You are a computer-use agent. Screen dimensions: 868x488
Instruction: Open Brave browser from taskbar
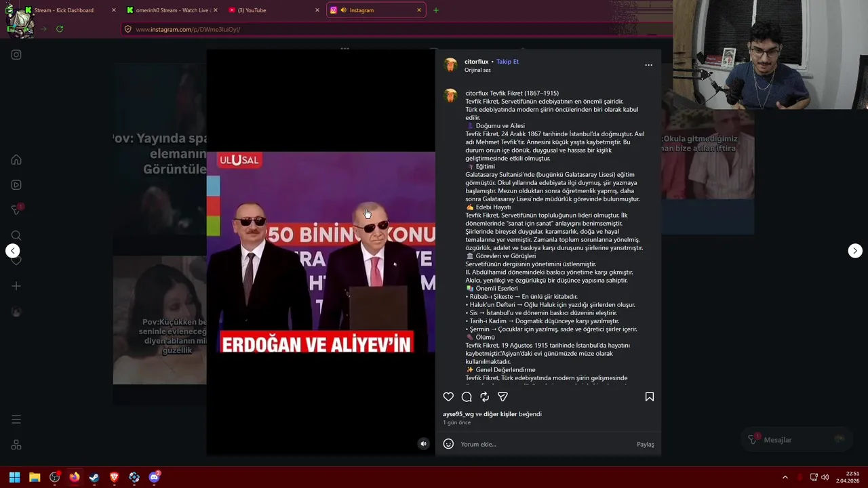(x=114, y=477)
